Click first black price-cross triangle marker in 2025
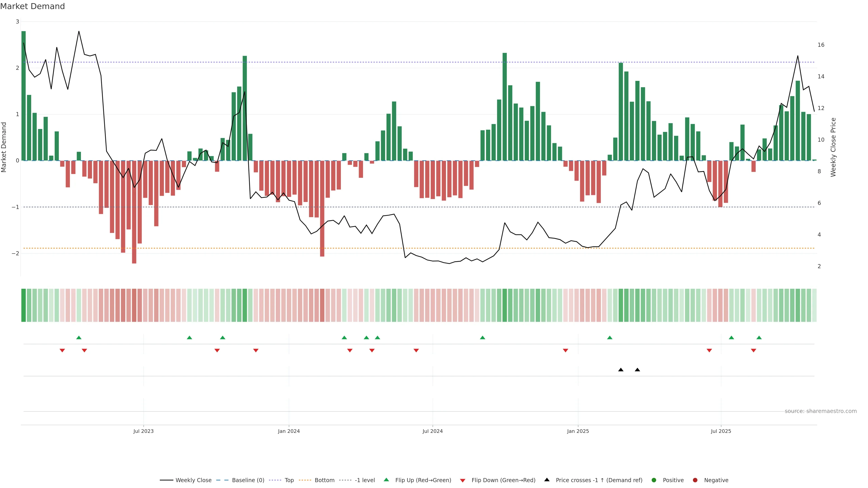The width and height of the screenshot is (868, 488). click(x=621, y=370)
